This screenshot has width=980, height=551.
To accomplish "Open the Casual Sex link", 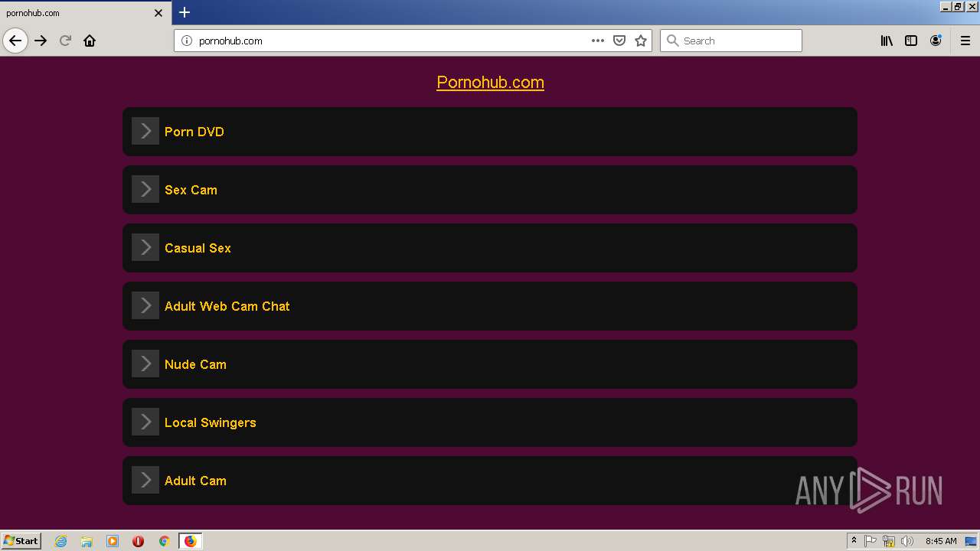I will [198, 248].
